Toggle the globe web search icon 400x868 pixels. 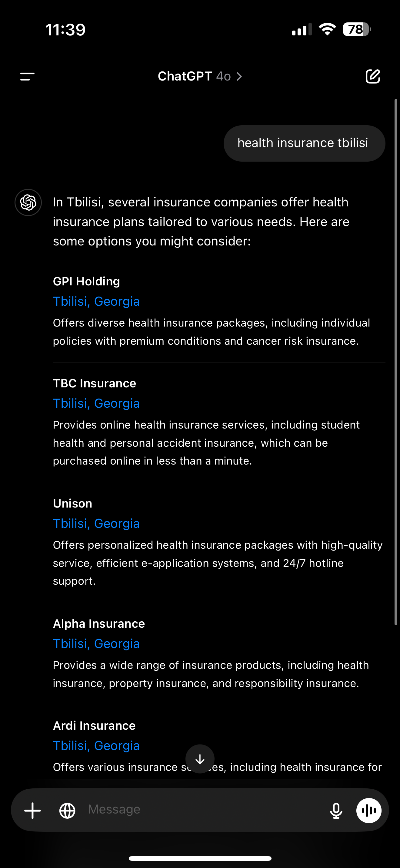(x=68, y=810)
